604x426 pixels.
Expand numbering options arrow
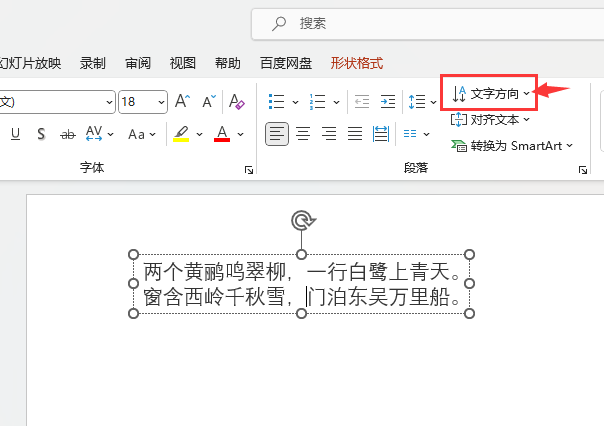coord(336,102)
